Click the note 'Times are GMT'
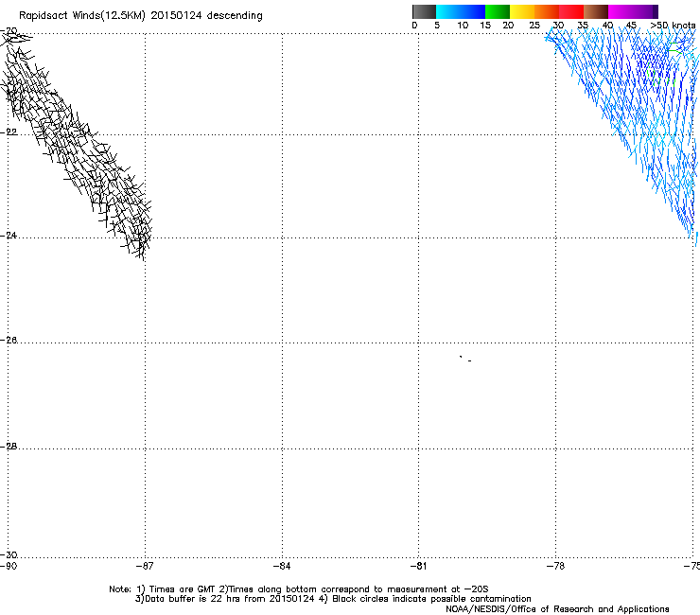Viewport: 700px width, 615px height. 182,589
